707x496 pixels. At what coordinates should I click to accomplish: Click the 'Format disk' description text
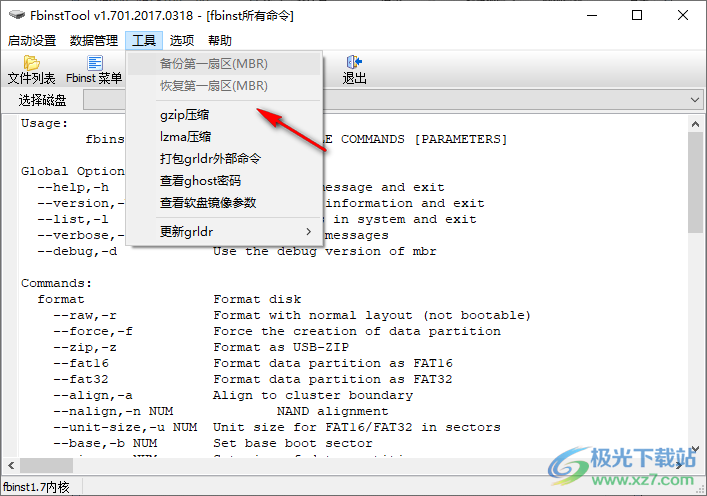point(257,299)
